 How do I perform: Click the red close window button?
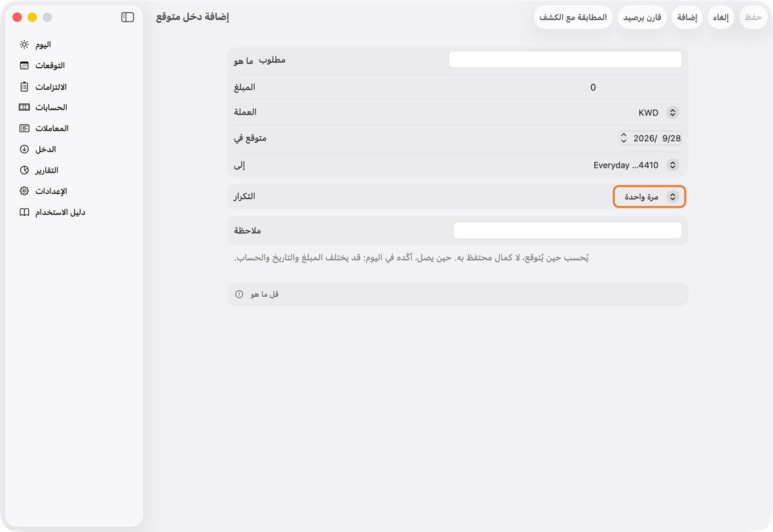click(17, 17)
